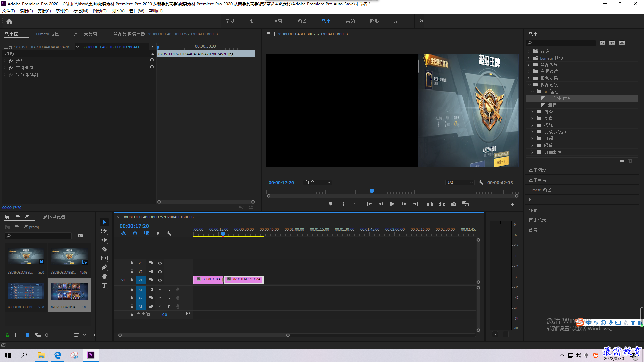Select the Slip tool

[104, 258]
